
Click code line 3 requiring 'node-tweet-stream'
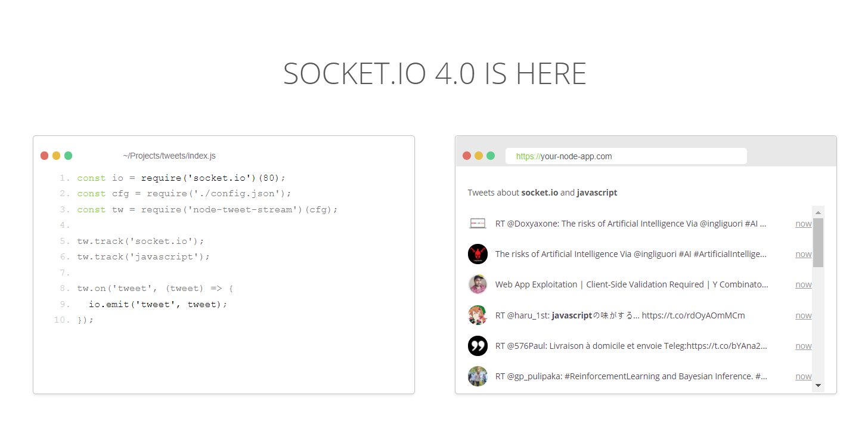click(207, 210)
